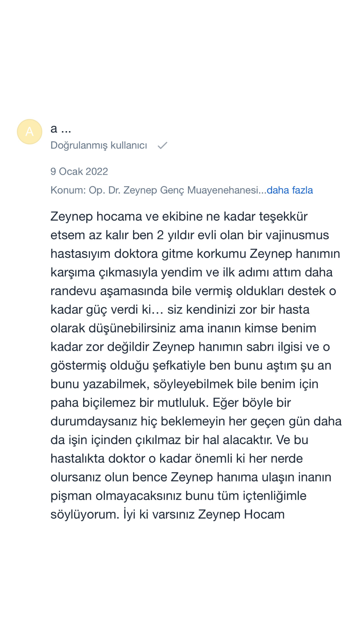The image size is (362, 644).
Task: Click the line starting "hastasıyım doktora gitme"
Action: (x=195, y=254)
